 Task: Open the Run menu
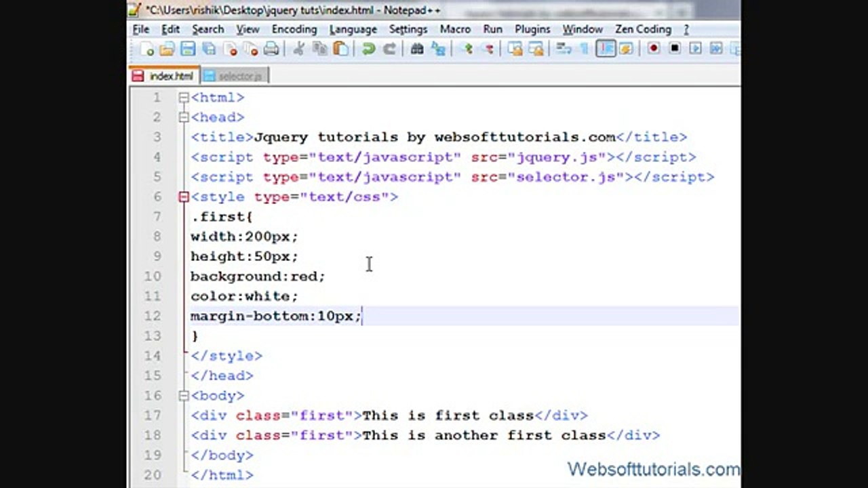(x=493, y=29)
